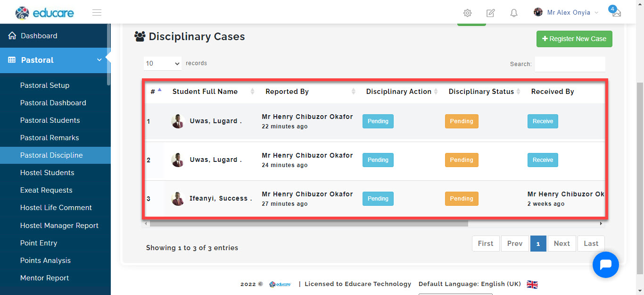Open Hostel Students
Image resolution: width=644 pixels, height=295 pixels.
point(47,173)
